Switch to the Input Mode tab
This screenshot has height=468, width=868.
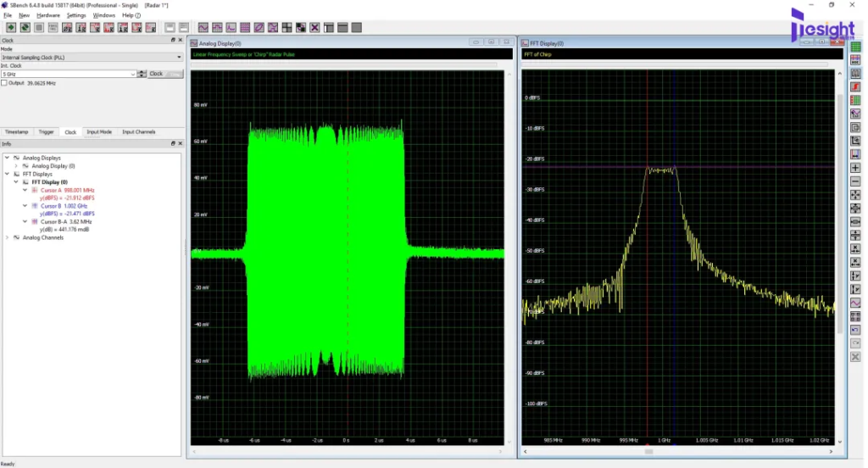click(x=99, y=131)
